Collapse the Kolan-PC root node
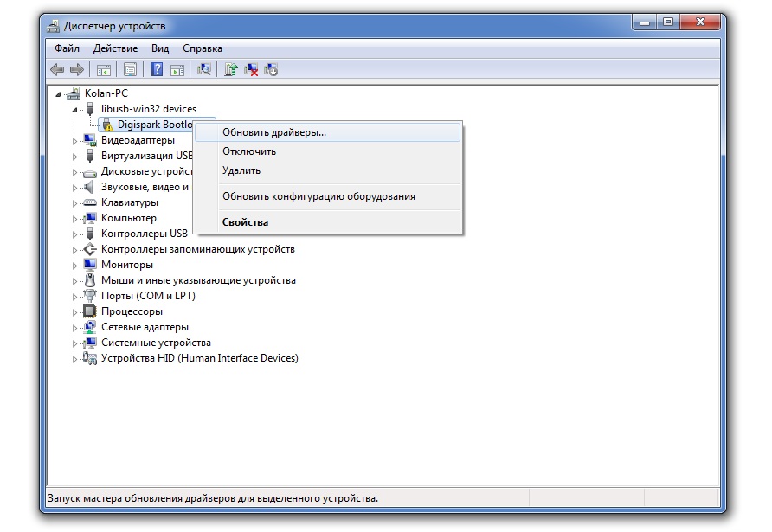772x532 pixels. coord(59,93)
